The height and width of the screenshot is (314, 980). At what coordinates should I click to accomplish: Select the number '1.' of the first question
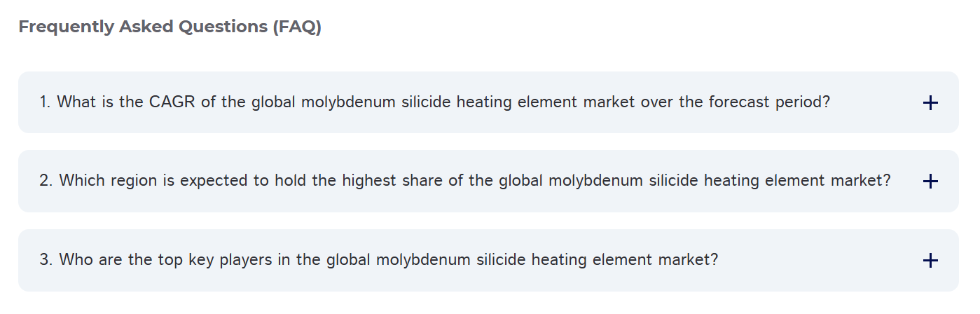pos(45,102)
